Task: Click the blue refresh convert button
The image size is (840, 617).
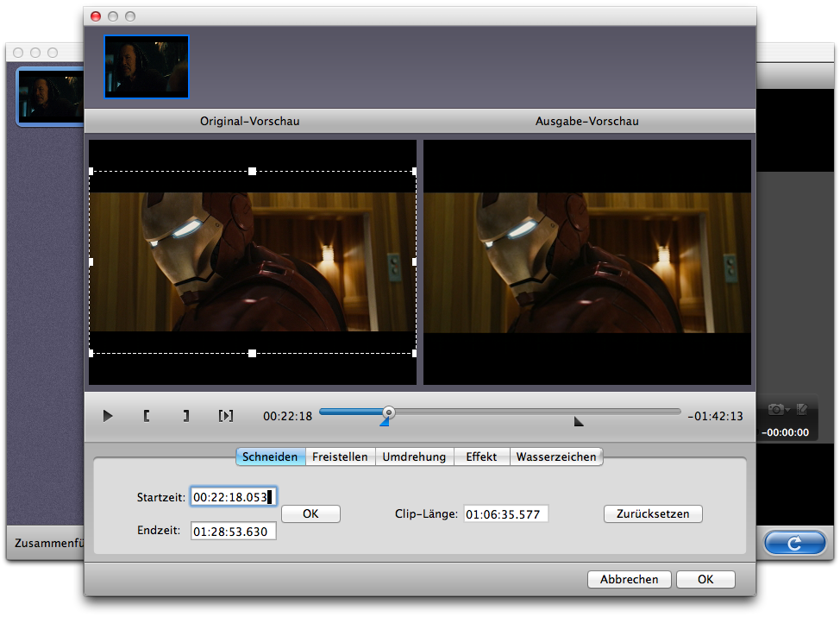Action: [x=794, y=543]
